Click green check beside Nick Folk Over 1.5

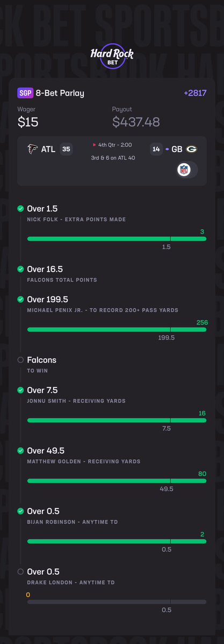[x=20, y=208]
